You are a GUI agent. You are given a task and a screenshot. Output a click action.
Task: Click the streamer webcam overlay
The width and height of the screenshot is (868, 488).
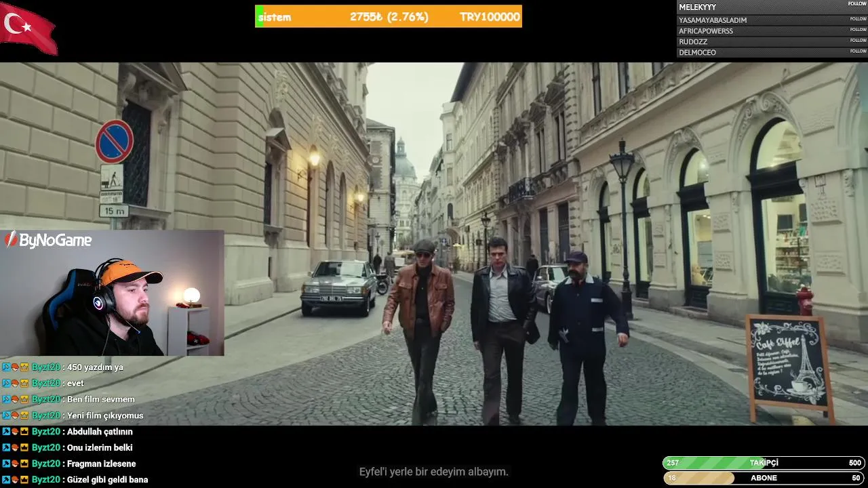click(x=112, y=293)
